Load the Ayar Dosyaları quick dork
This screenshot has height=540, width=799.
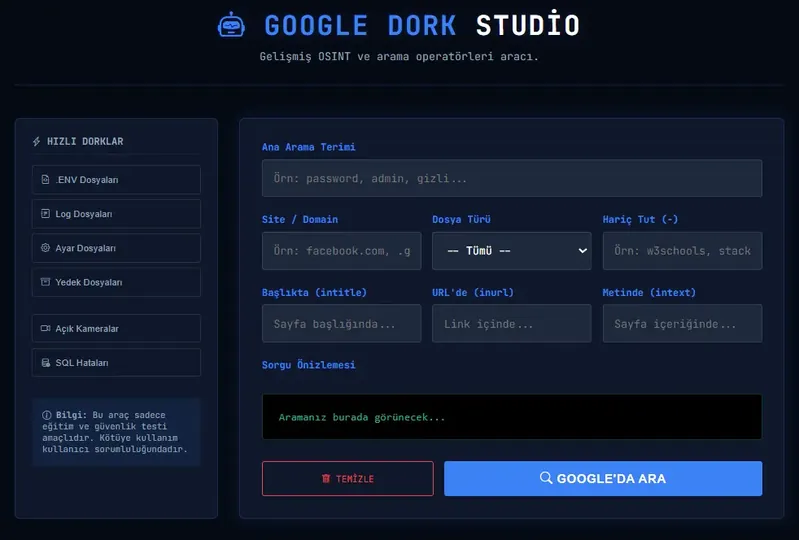pos(116,248)
